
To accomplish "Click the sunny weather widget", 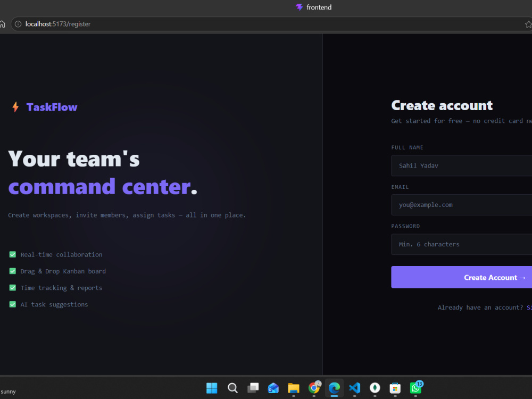I will [x=8, y=392].
